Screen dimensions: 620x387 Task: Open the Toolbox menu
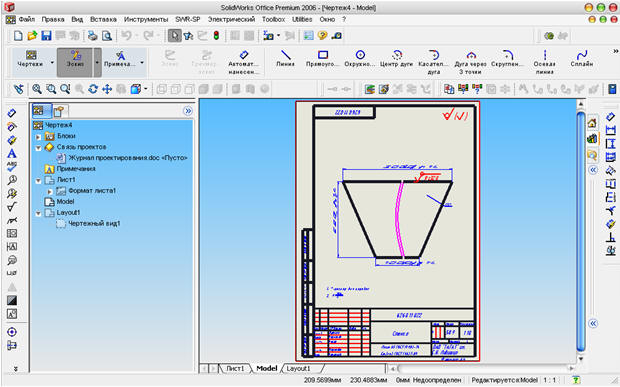273,19
